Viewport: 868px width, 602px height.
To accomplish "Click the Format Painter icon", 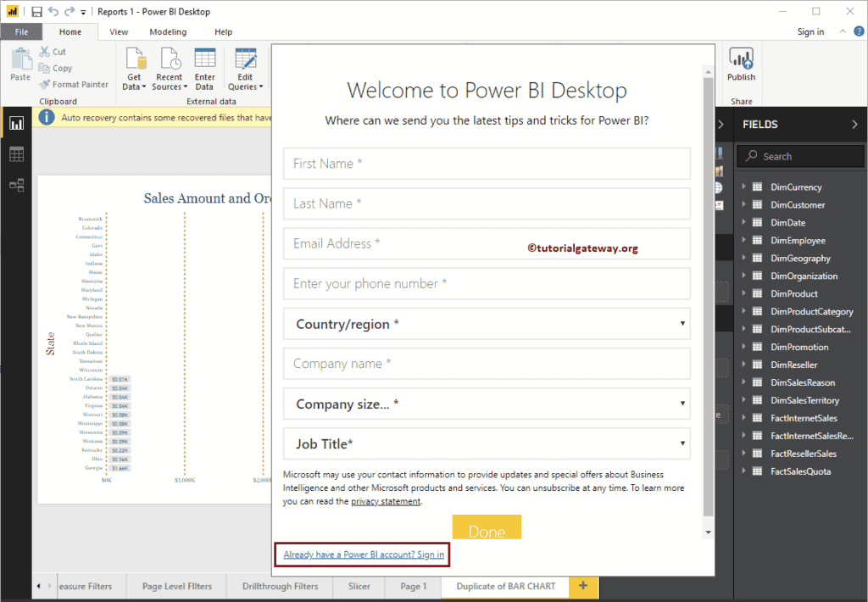I will (45, 84).
